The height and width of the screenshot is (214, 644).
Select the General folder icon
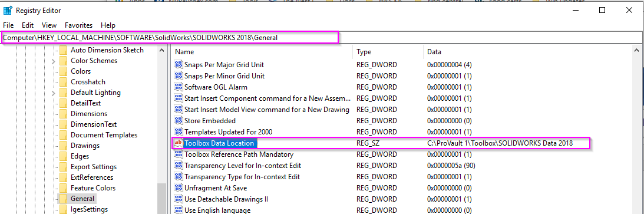tap(63, 199)
